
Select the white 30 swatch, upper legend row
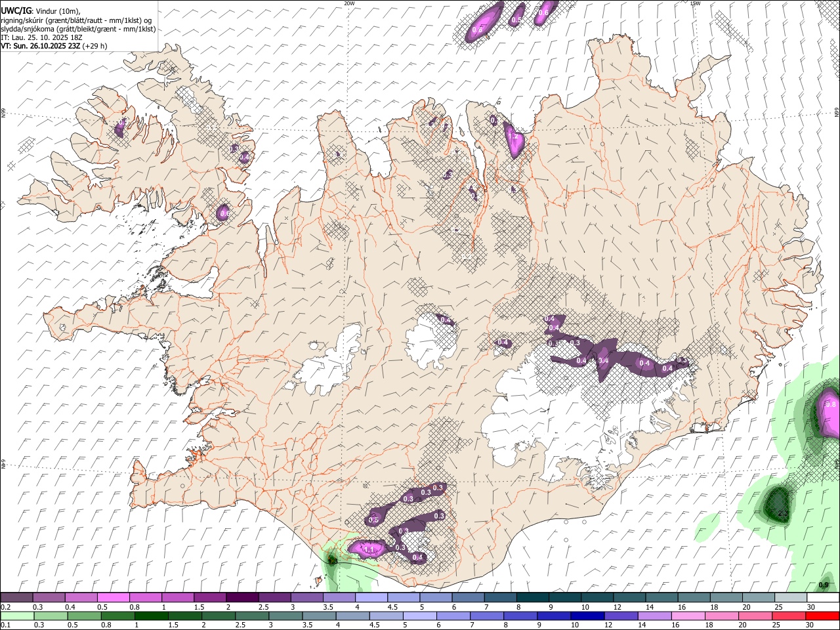coord(822,598)
